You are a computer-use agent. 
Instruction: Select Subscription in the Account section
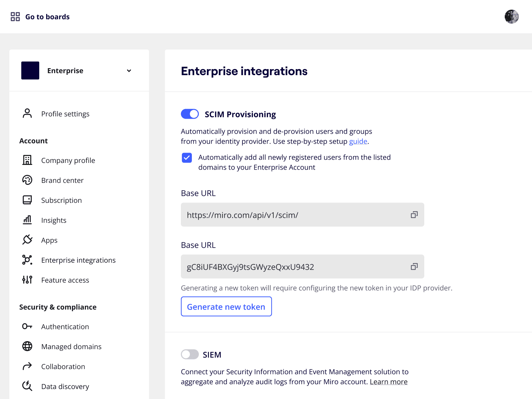[x=62, y=200]
